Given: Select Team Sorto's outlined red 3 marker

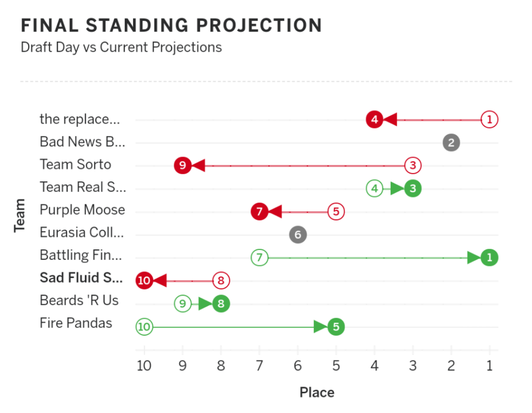Looking at the screenshot, I should click(x=413, y=165).
